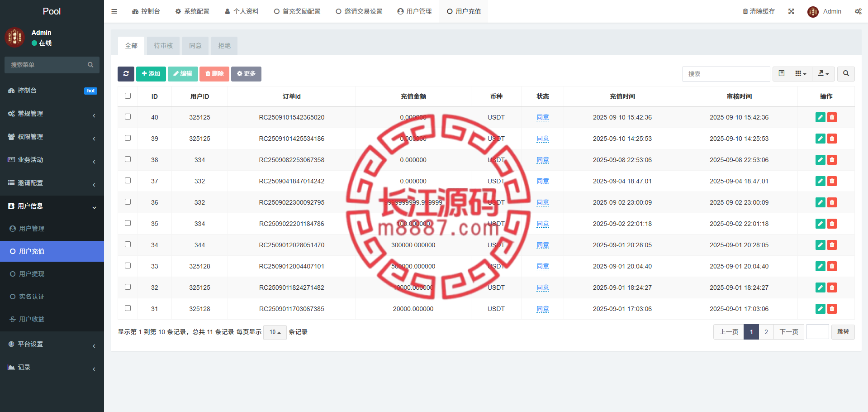Click the 同意 status link for ID 40

pyautogui.click(x=543, y=118)
